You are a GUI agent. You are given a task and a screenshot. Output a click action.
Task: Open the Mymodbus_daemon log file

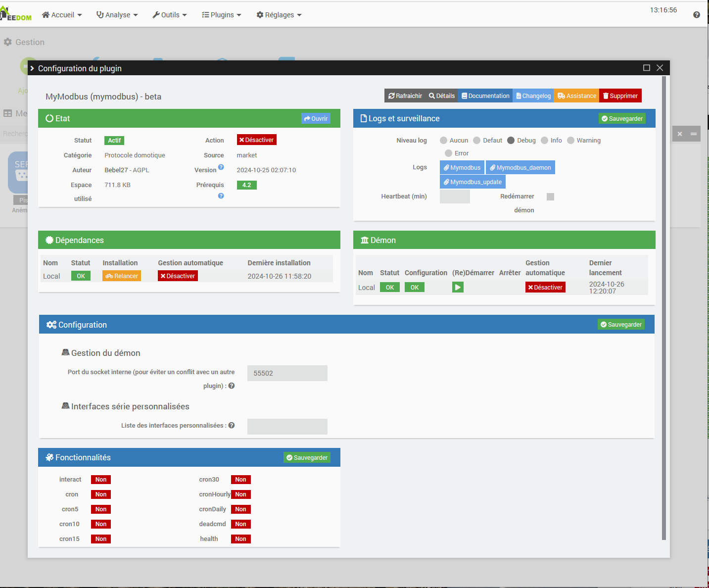(520, 168)
